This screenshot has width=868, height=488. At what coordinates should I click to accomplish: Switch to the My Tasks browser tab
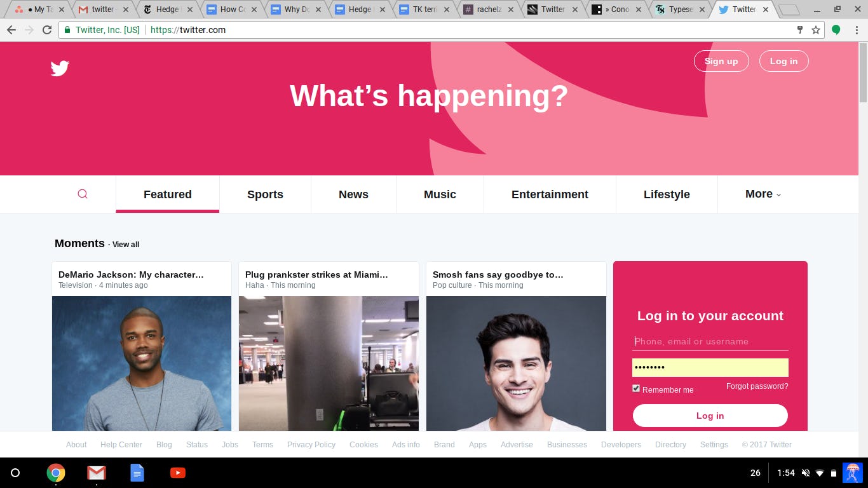pos(38,10)
